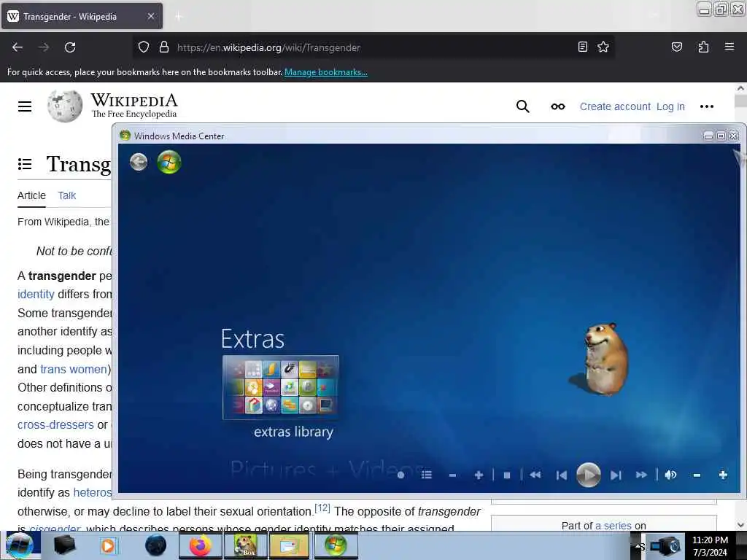Image resolution: width=747 pixels, height=560 pixels.
Task: Skip to next track in Media Center
Action: (x=616, y=475)
